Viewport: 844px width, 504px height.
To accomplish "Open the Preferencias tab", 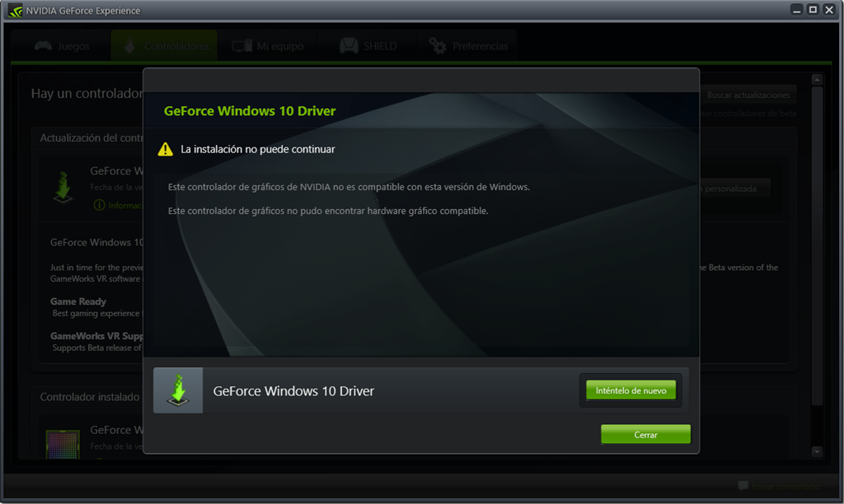I will pos(468,46).
